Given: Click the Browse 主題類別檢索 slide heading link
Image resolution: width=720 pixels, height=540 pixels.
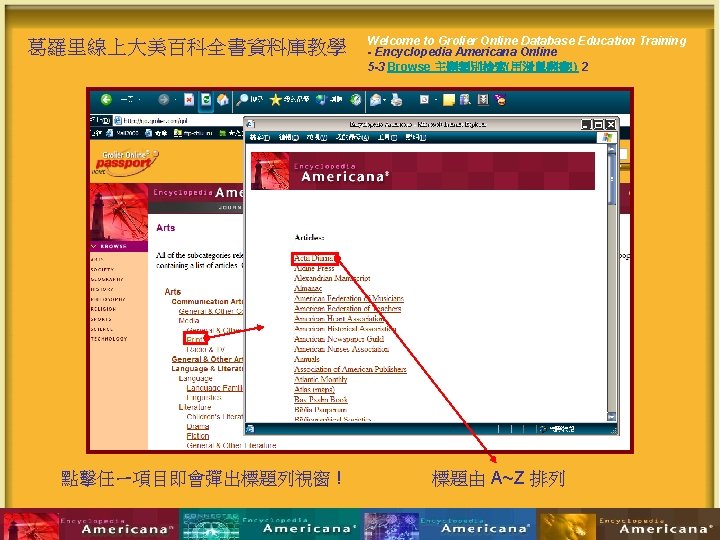Looking at the screenshot, I should 483,67.
